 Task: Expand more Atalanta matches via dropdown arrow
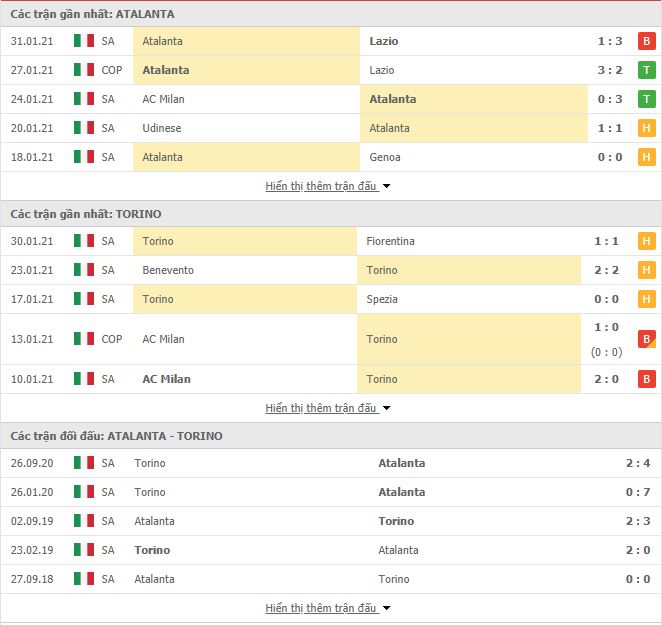point(386,186)
